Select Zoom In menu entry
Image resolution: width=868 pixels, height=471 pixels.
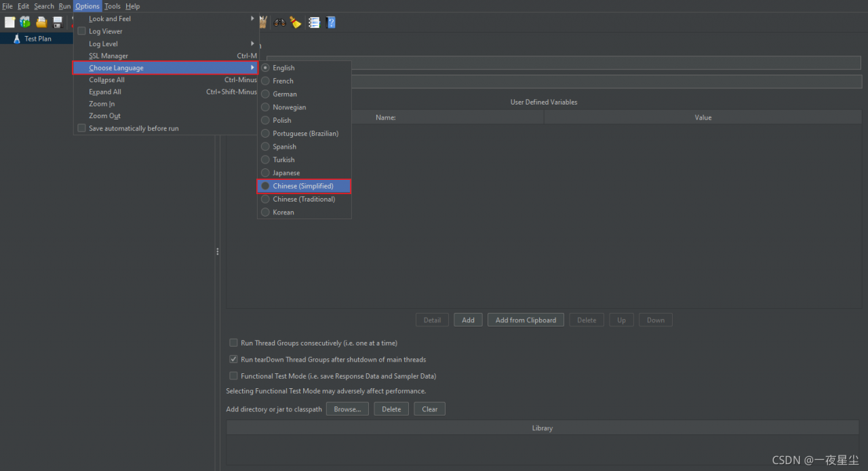click(x=166, y=104)
